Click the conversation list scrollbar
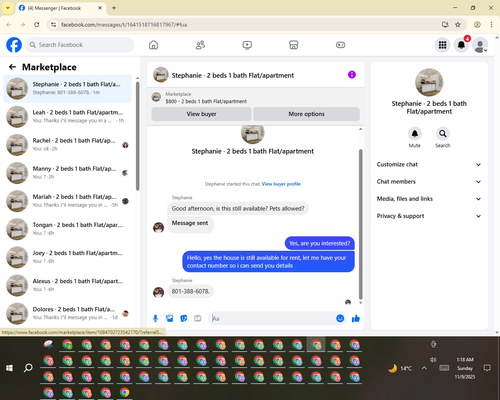 [x=138, y=136]
